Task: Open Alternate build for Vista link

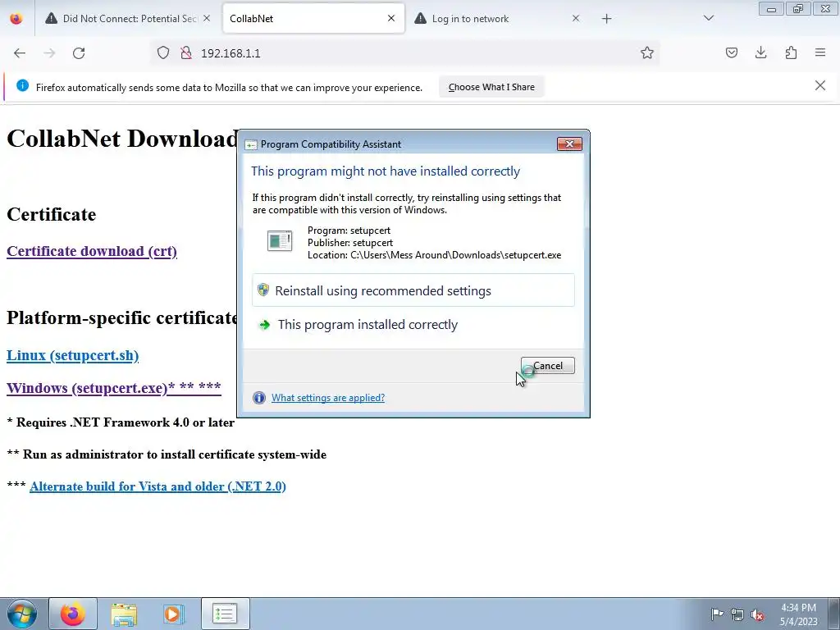Action: pyautogui.click(x=157, y=486)
